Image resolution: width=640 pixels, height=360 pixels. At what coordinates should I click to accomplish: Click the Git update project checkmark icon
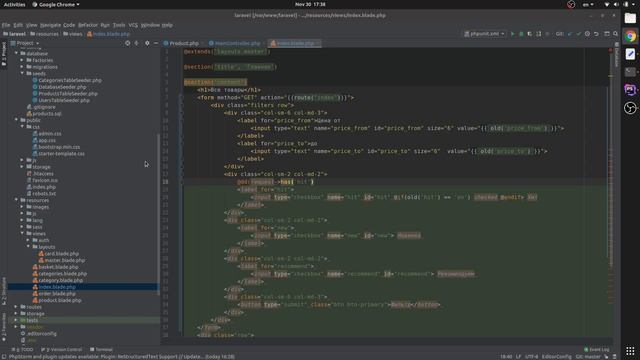point(570,34)
